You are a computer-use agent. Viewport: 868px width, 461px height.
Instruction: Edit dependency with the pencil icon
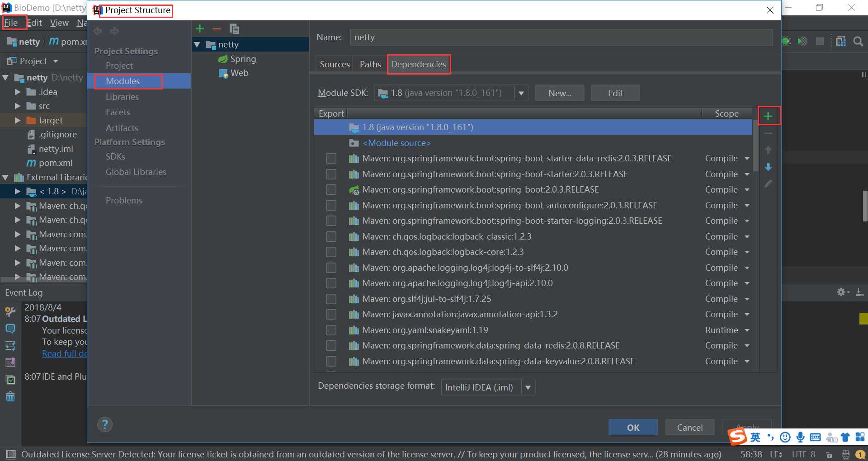coord(768,184)
